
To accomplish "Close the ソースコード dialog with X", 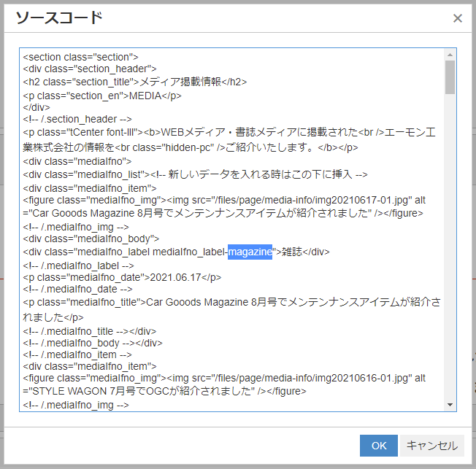I will [458, 18].
